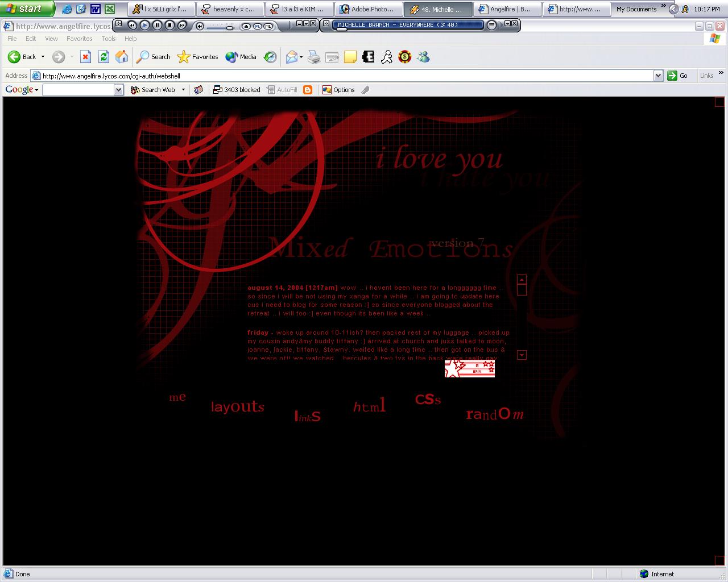Click the IE Back arrow button
Screen dimensions: 728x582
coord(22,57)
